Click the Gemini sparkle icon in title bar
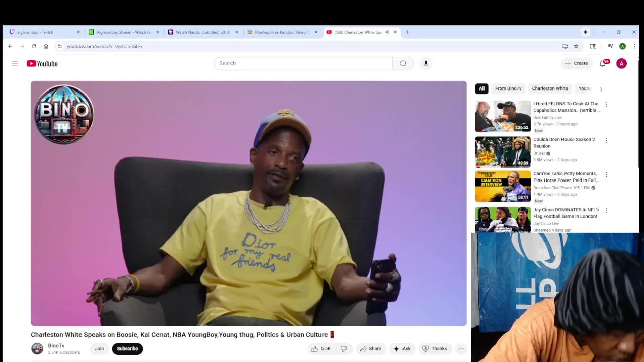This screenshot has height=362, width=644. pyautogui.click(x=585, y=32)
